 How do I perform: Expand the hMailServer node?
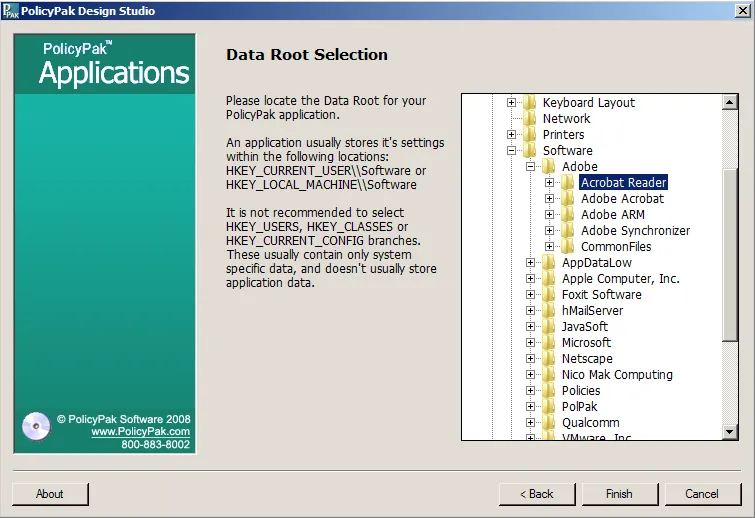pyautogui.click(x=530, y=311)
